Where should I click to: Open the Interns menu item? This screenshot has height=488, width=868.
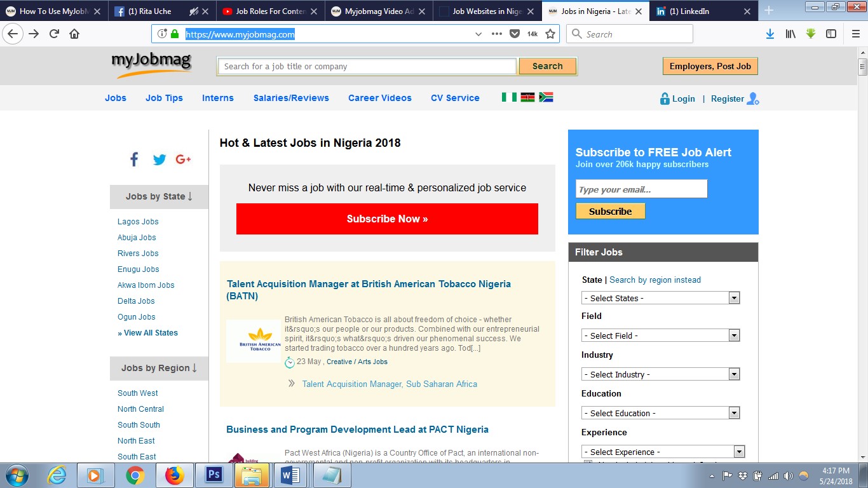tap(218, 98)
